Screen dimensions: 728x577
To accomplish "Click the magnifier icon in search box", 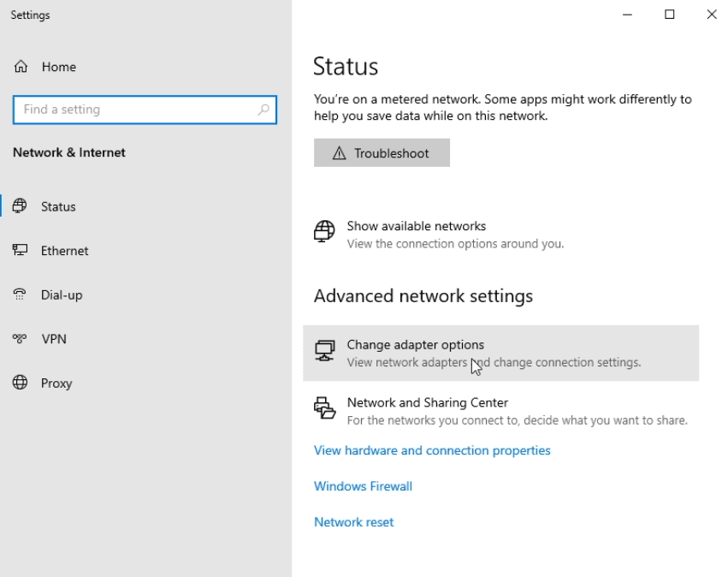I will (x=263, y=110).
